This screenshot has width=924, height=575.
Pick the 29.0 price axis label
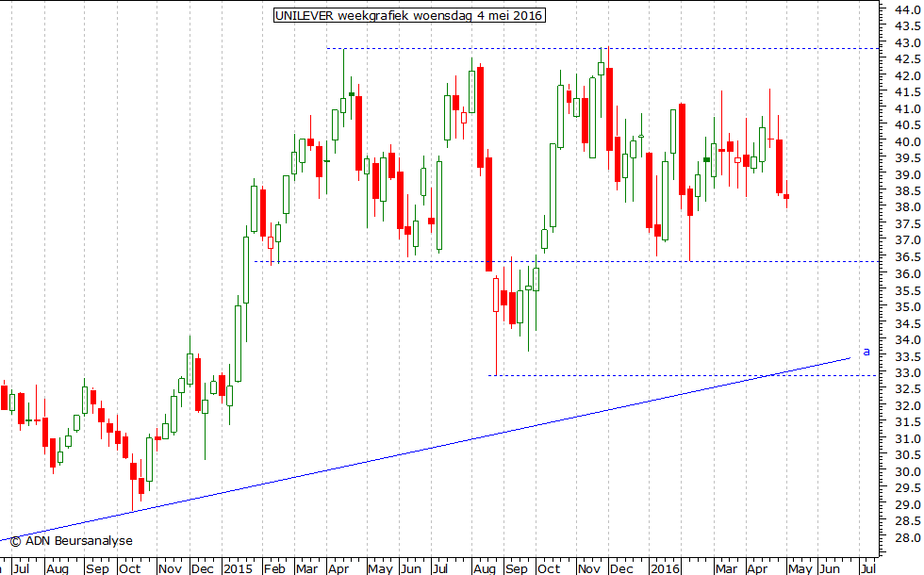coord(907,505)
